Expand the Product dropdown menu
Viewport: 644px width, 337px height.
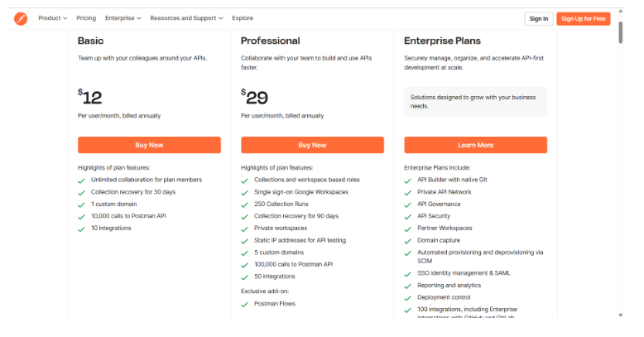click(x=53, y=18)
